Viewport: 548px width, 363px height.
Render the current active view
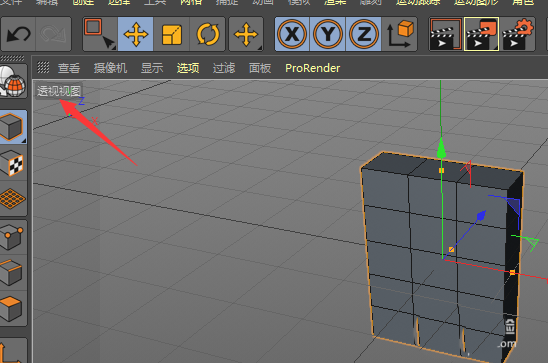[x=446, y=34]
